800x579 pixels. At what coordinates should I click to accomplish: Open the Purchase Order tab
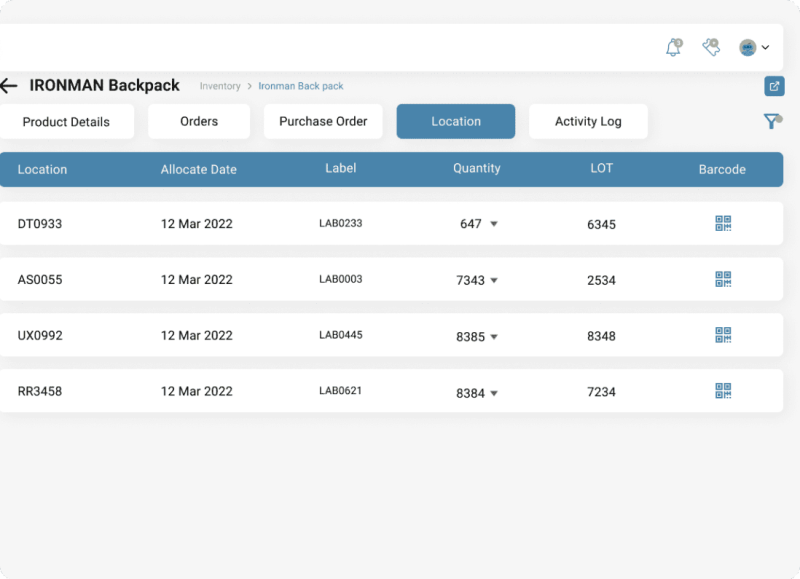click(x=323, y=122)
